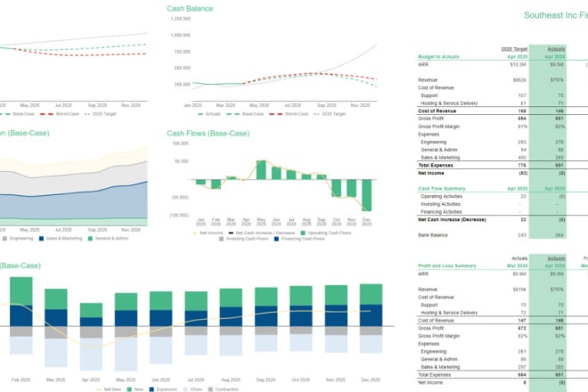
Task: Click the Support row label in the Budget to Actuals table
Action: point(429,95)
